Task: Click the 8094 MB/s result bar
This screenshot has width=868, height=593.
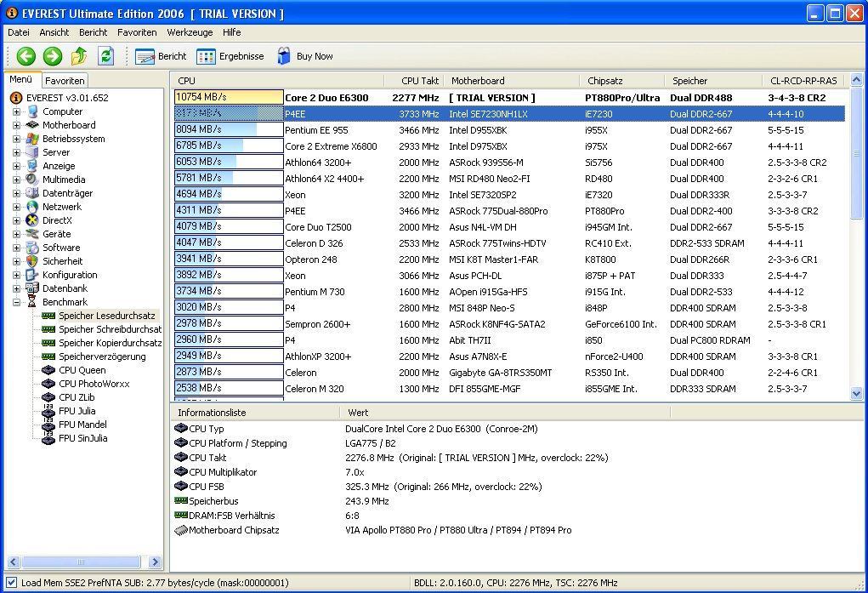Action: pyautogui.click(x=229, y=129)
